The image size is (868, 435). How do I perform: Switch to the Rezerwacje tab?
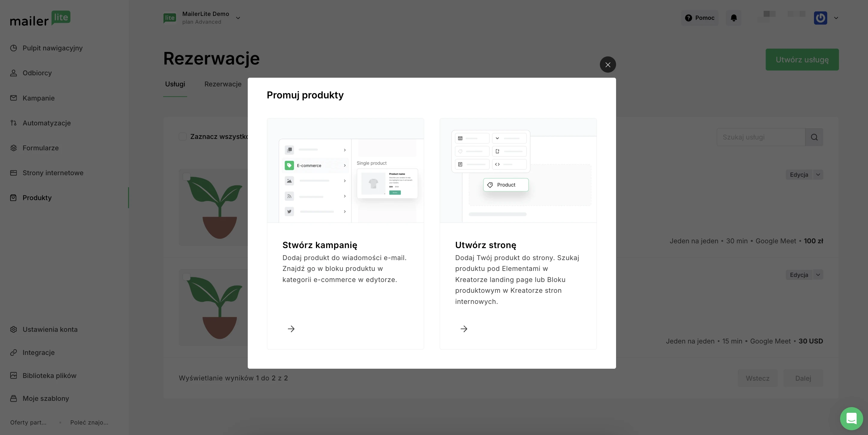223,84
